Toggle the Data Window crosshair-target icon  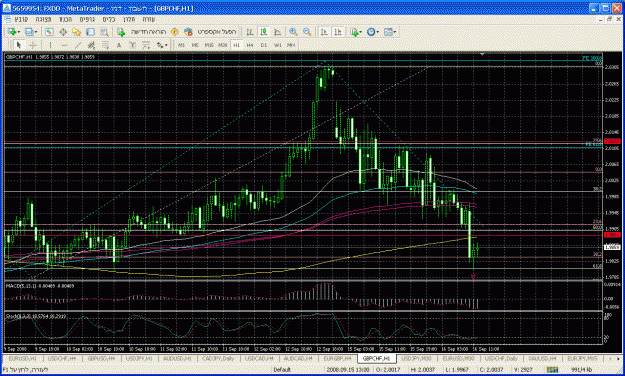63,32
